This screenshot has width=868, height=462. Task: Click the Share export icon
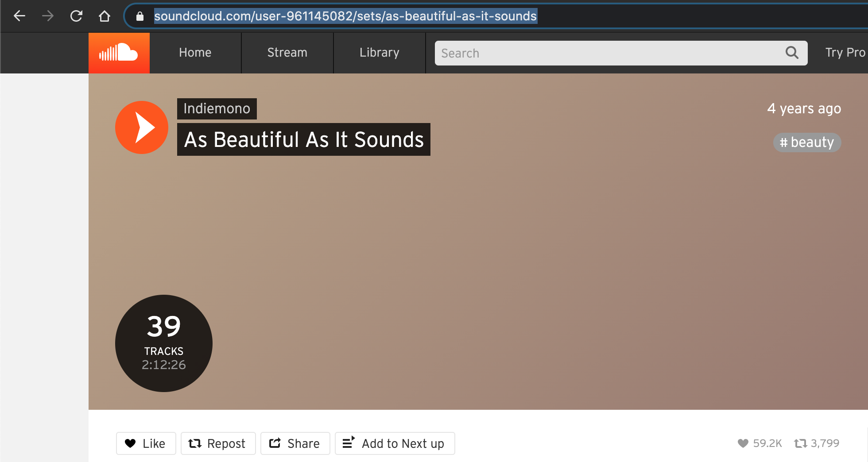[275, 443]
